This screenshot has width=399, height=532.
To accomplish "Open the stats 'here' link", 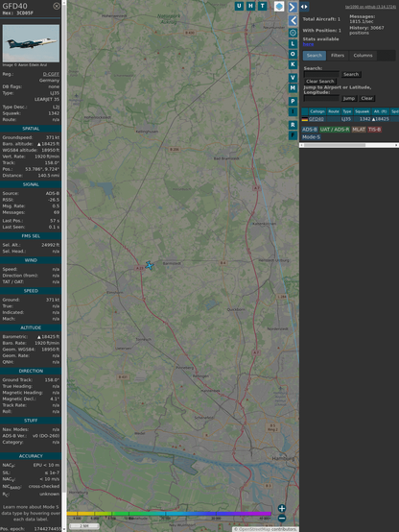I will point(308,44).
